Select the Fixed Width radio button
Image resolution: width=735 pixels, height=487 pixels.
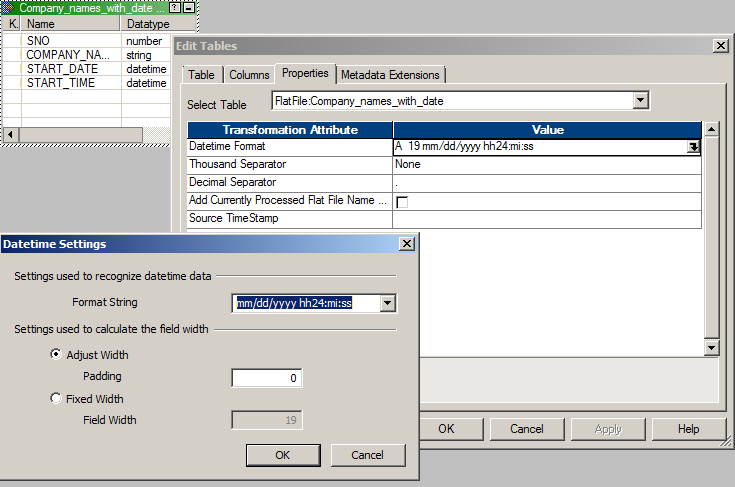[56, 398]
